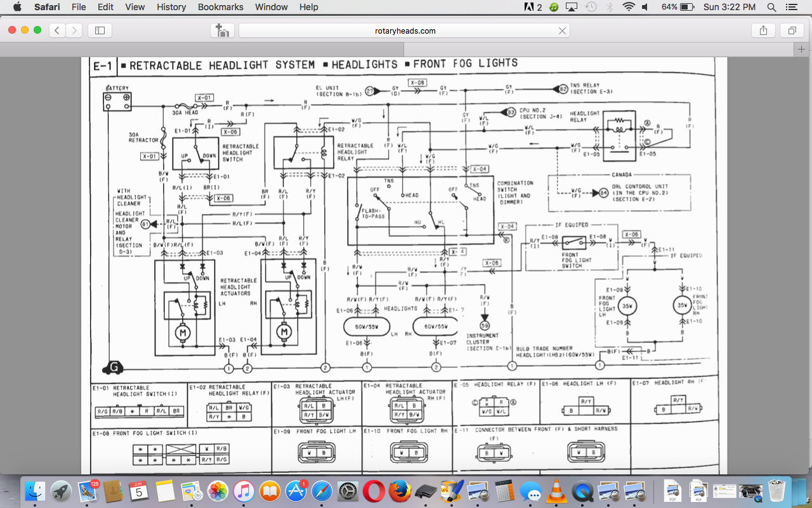812x508 pixels.
Task: Open the Bookmarks menu
Action: click(x=220, y=7)
